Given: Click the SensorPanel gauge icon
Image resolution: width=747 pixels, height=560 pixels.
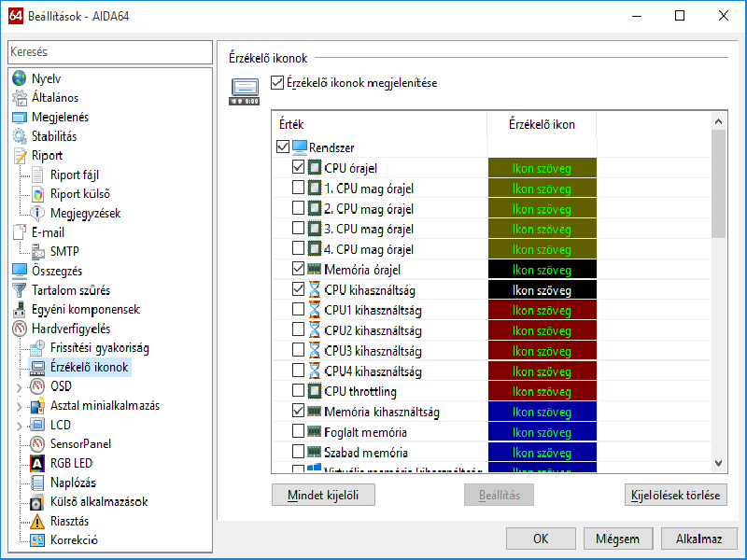Looking at the screenshot, I should (x=37, y=444).
